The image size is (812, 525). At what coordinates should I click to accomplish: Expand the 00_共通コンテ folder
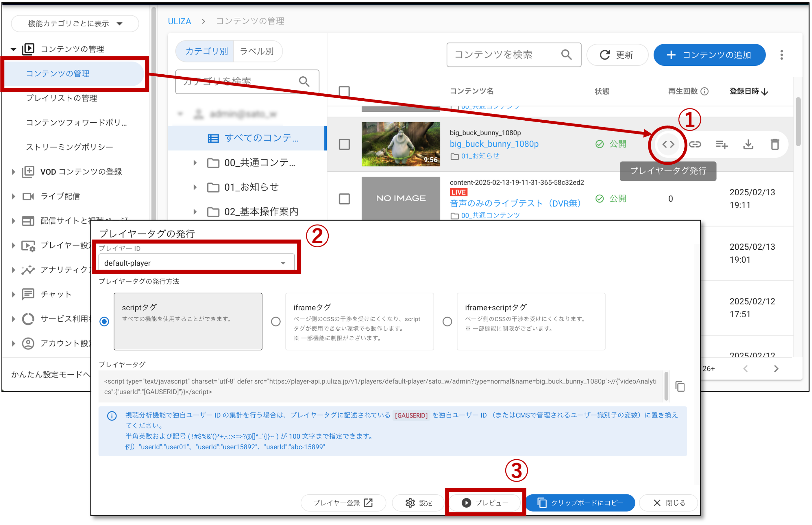(x=195, y=163)
